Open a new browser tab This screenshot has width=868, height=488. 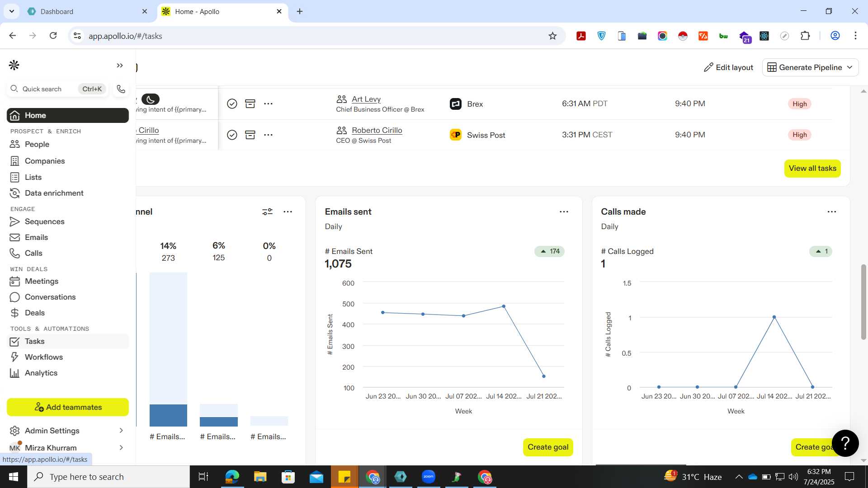300,11
